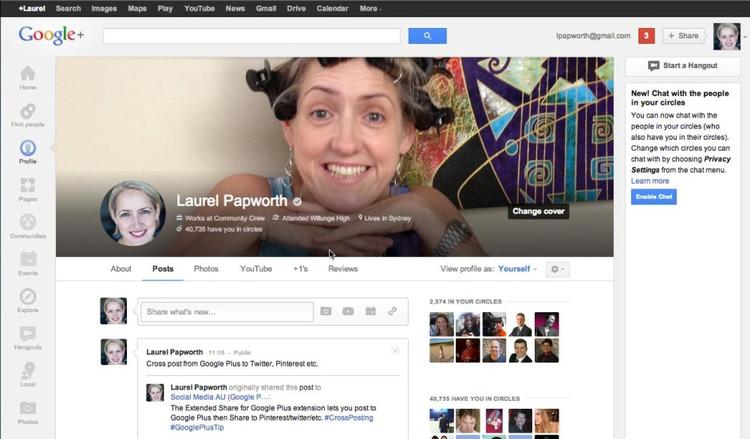The width and height of the screenshot is (750, 439).
Task: Open Communities in the sidebar
Action: 28,226
